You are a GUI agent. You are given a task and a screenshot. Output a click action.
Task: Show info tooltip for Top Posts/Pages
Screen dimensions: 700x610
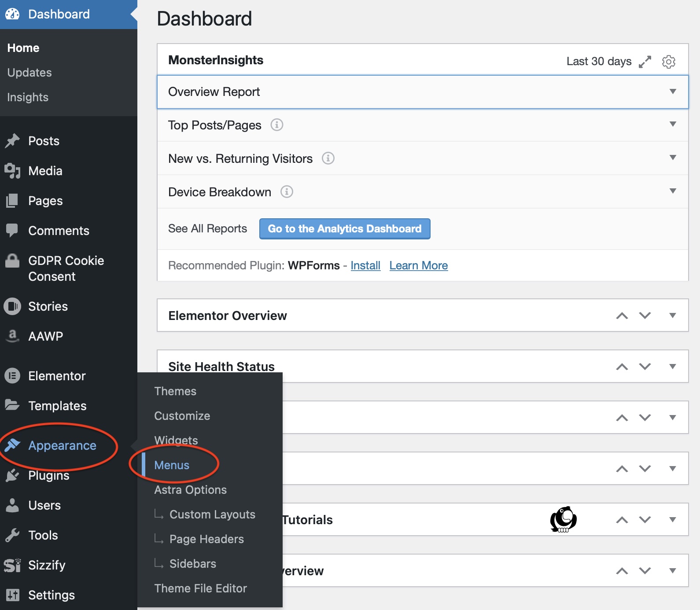(276, 125)
